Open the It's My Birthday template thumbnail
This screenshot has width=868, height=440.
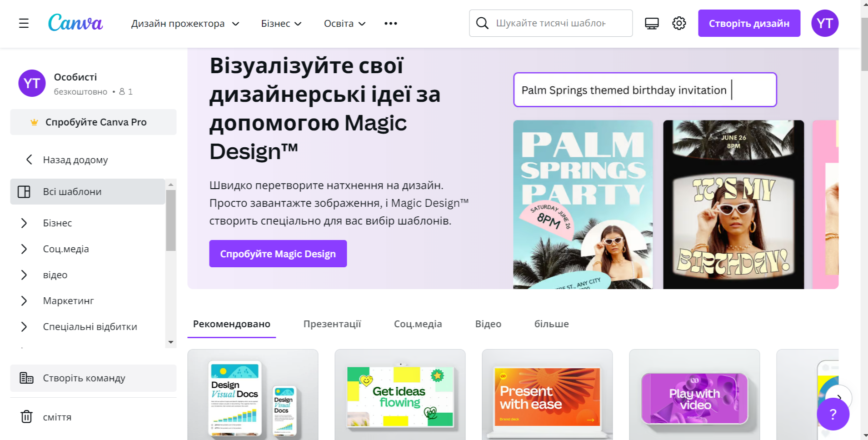tap(733, 205)
